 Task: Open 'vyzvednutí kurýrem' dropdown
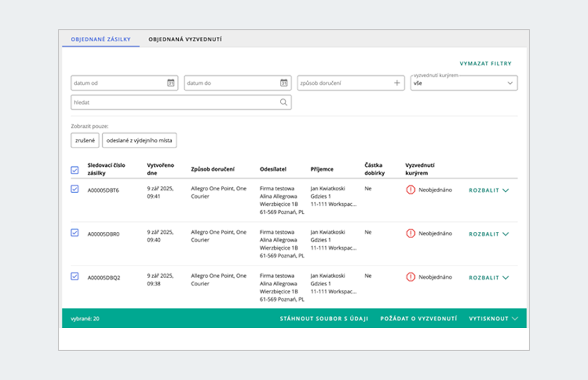pyautogui.click(x=464, y=83)
